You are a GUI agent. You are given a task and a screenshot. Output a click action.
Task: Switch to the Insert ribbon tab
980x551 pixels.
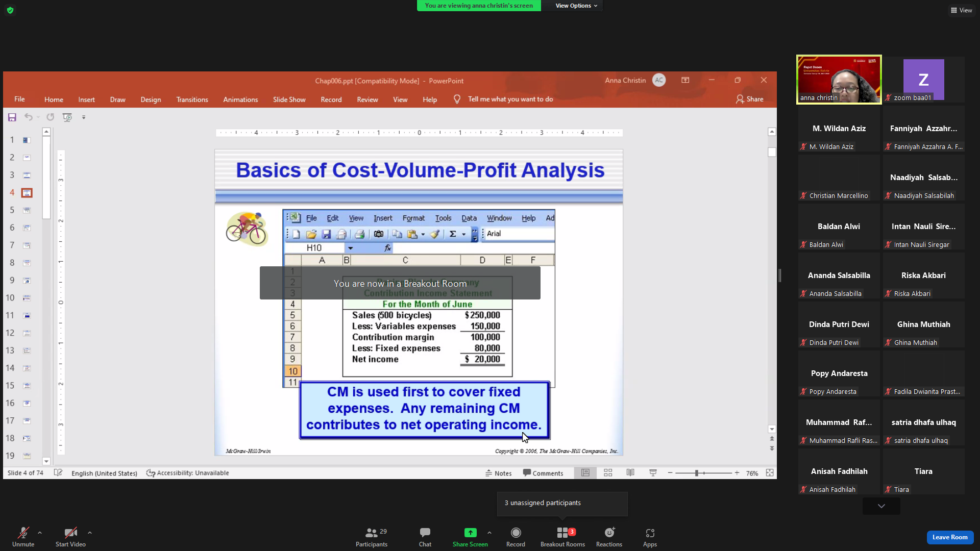(x=86, y=99)
